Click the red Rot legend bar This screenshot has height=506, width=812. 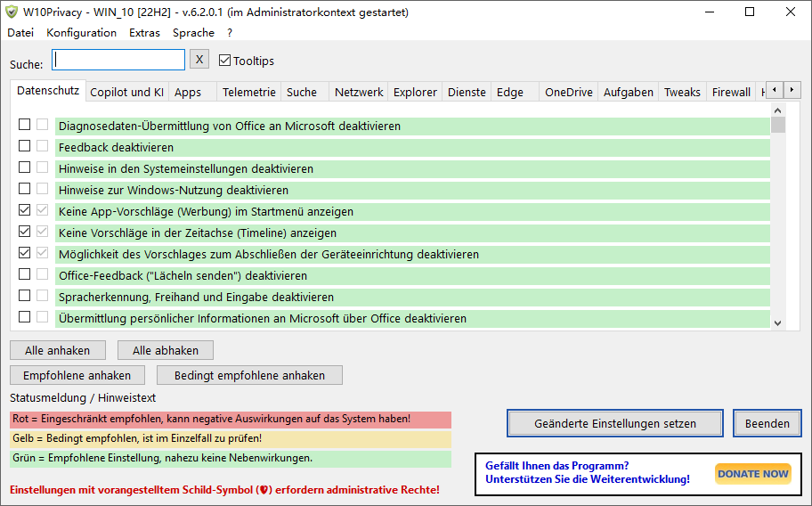[231, 419]
